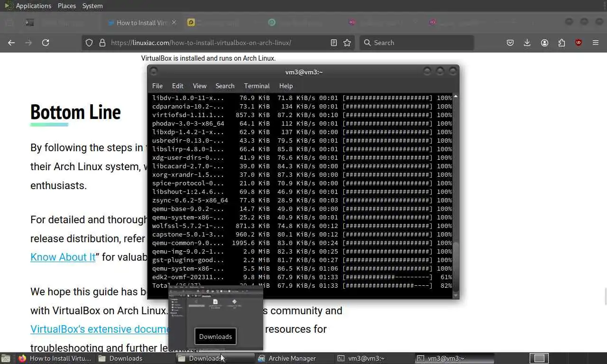This screenshot has width=607, height=364.
Task: Close the 'How to Install Virt...' tab
Action: tap(174, 22)
